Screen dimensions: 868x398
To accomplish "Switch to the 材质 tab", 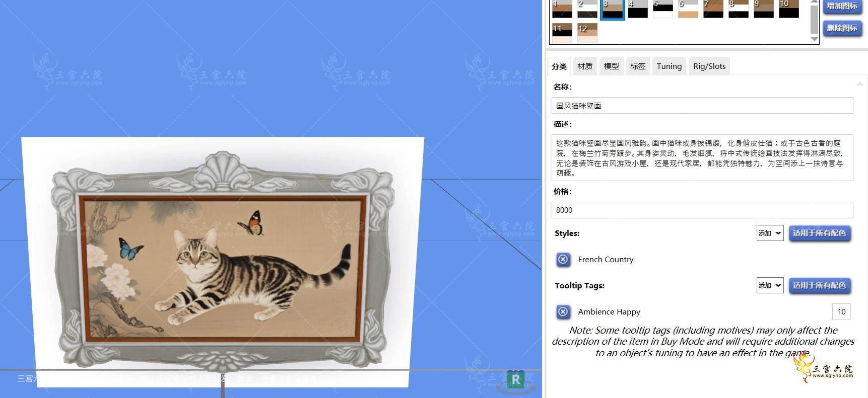I will [585, 66].
